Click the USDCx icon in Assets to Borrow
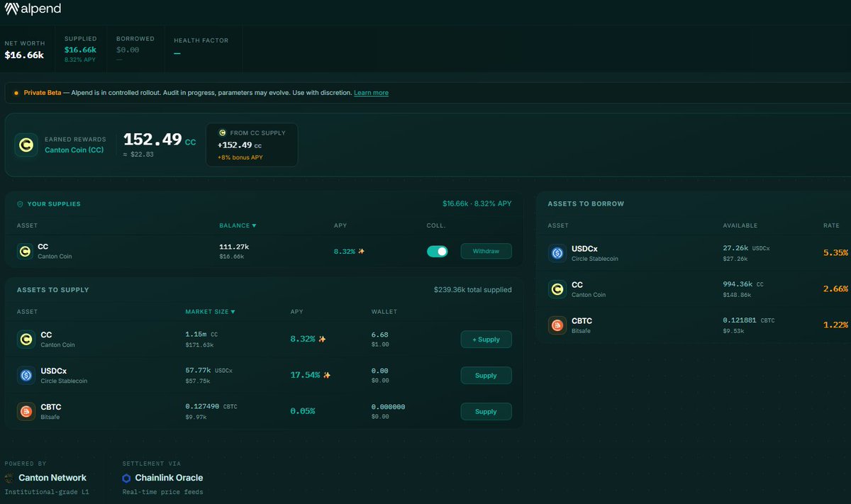This screenshot has height=504, width=851. tap(557, 253)
